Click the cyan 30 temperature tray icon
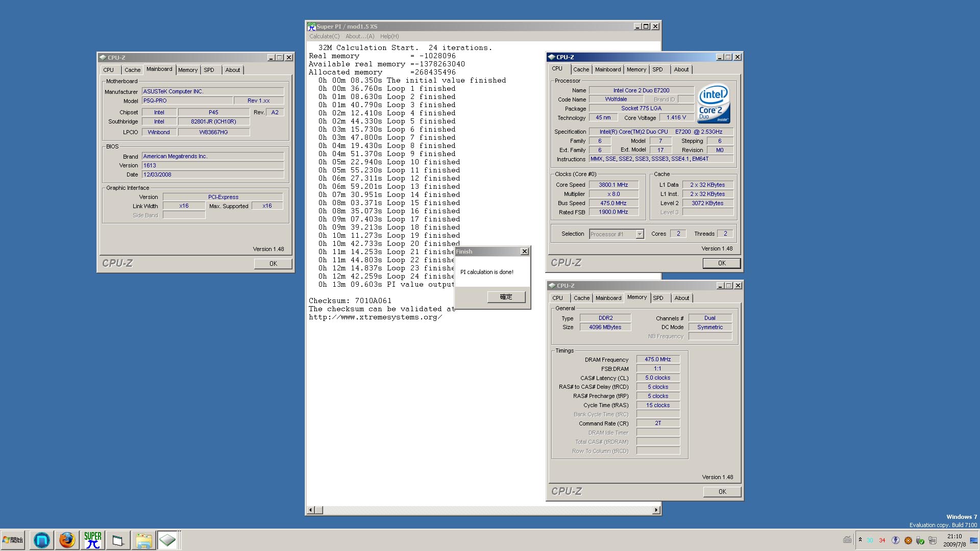This screenshot has height=551, width=980. pos(870,540)
